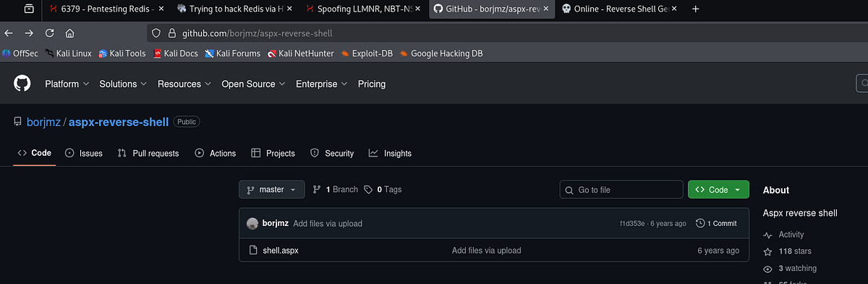The image size is (868, 284).
Task: Go forward with browser forward arrow
Action: (x=29, y=33)
